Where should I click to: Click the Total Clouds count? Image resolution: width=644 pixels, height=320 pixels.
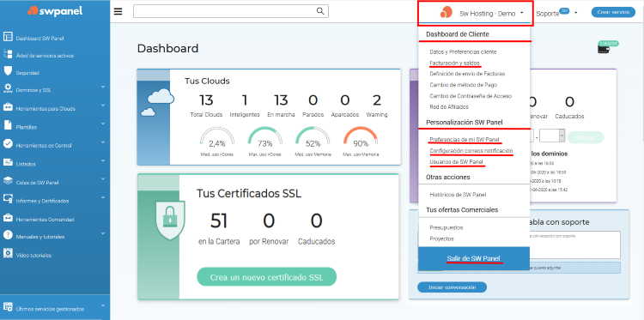(206, 100)
